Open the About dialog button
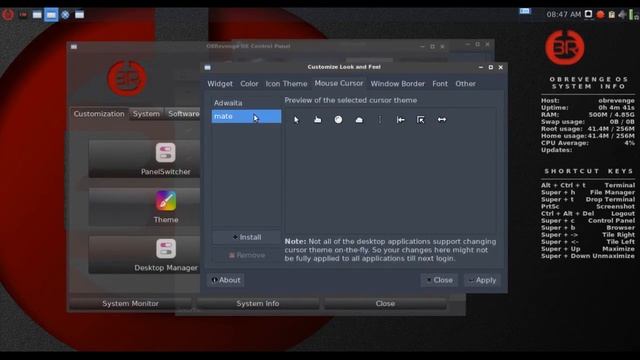Viewport: 640px width, 360px height. (x=226, y=280)
